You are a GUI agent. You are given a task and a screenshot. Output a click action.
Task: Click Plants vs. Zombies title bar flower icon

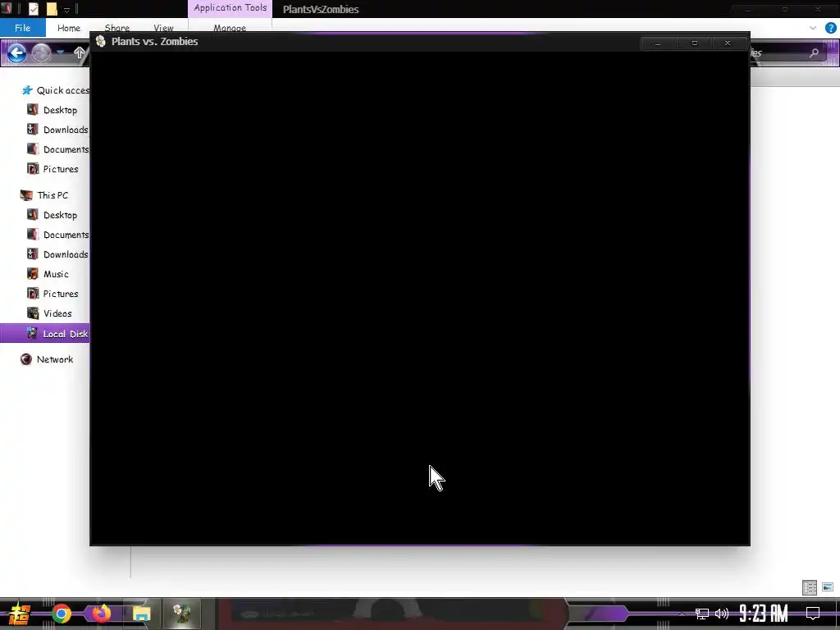click(101, 41)
